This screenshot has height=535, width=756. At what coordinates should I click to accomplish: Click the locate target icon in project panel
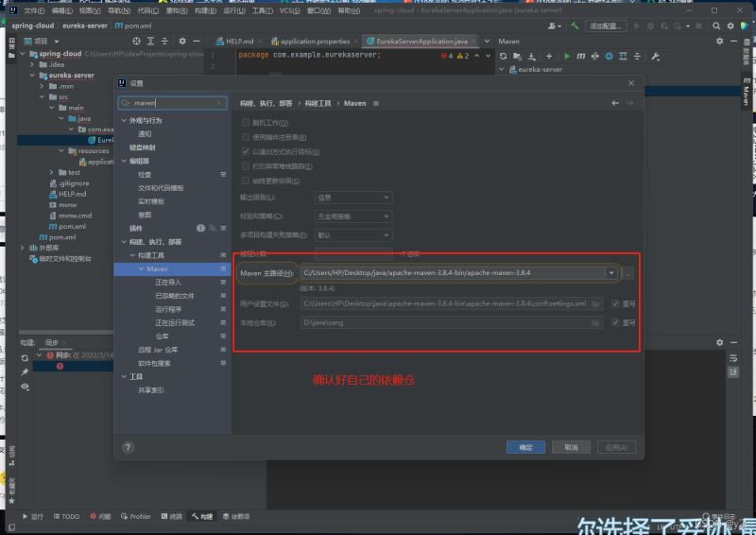[x=137, y=42]
